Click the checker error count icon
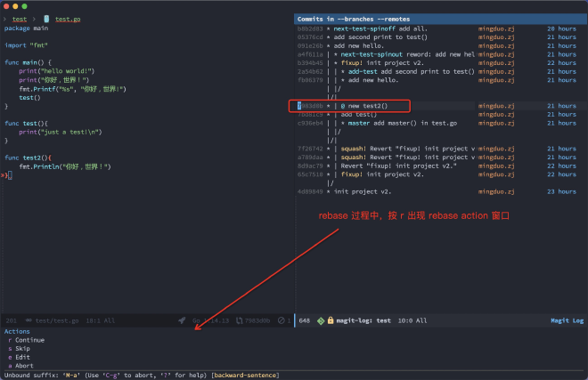This screenshot has width=588, height=380. point(281,320)
